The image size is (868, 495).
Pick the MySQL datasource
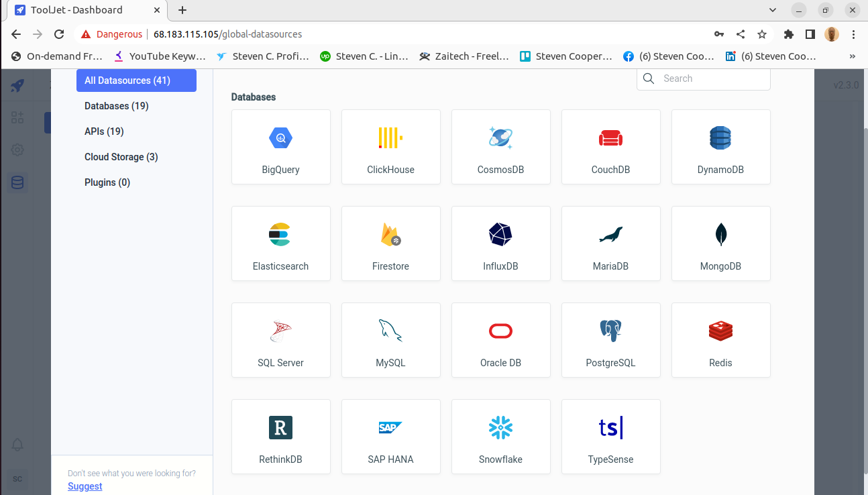391,340
